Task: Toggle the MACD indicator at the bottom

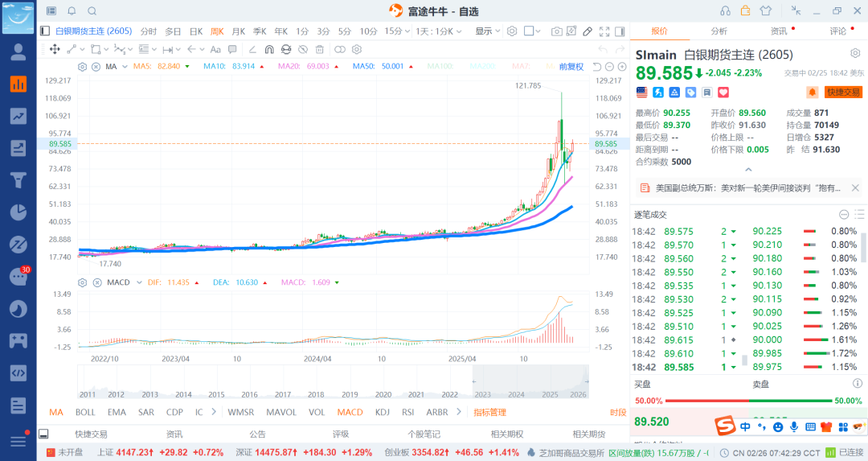Action: [x=350, y=412]
